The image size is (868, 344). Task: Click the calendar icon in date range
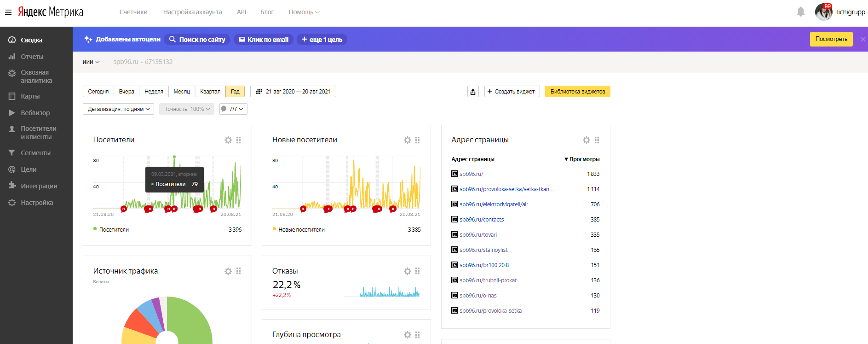pos(259,92)
